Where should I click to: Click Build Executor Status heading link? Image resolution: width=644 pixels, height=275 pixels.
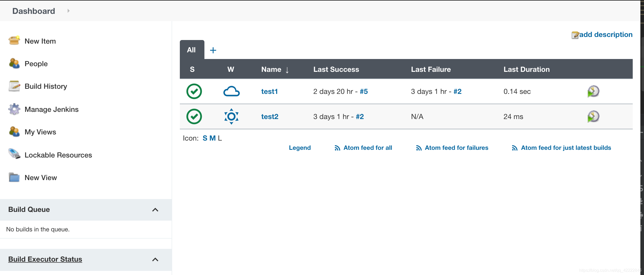pos(45,259)
